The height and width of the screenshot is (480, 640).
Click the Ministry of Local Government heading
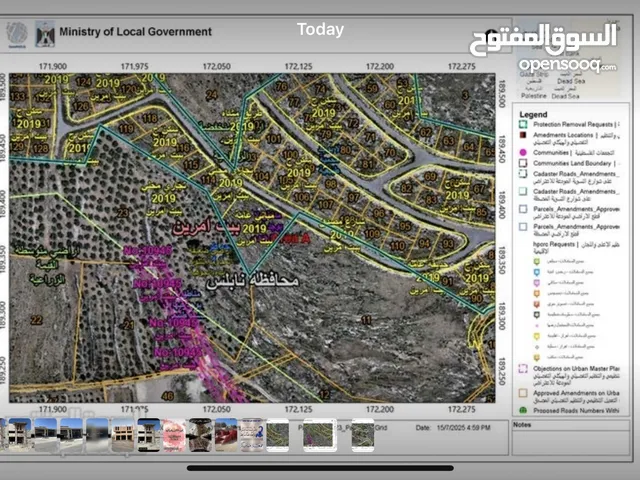(x=136, y=32)
